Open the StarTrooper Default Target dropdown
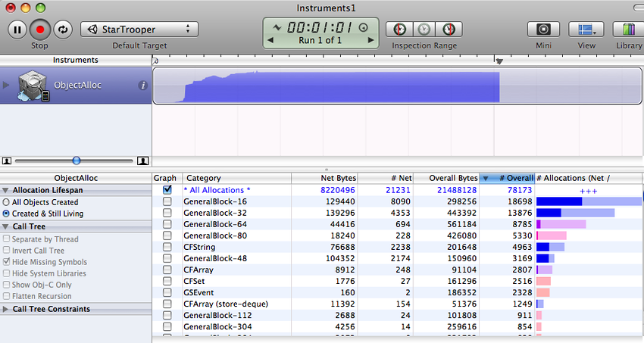644x343 pixels. 139,30
